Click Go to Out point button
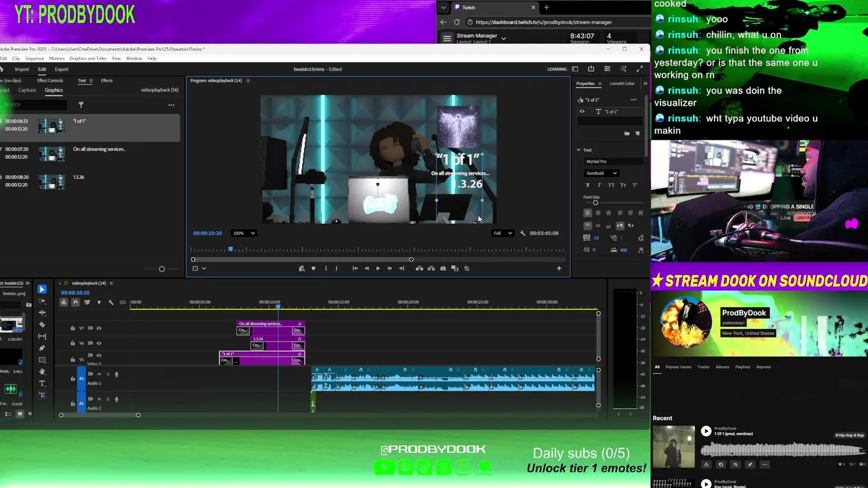Screen dimensions: 868x488 point(401,268)
